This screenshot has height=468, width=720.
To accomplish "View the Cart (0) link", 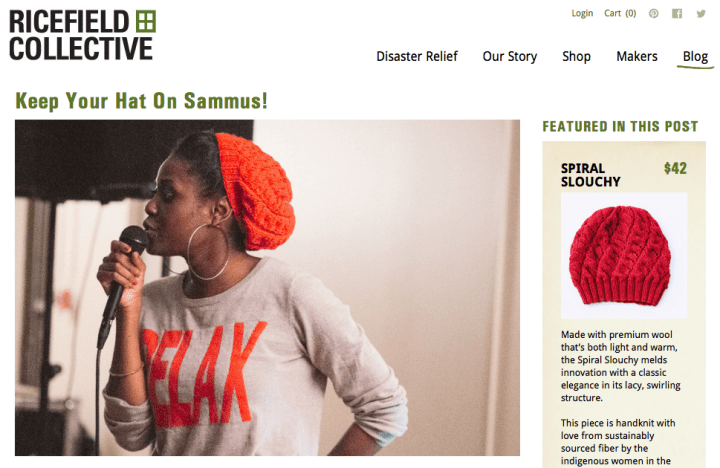I will [x=620, y=14].
